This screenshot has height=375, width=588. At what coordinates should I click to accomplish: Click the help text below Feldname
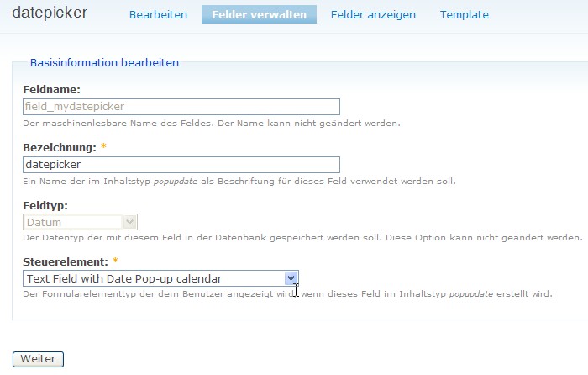click(212, 124)
